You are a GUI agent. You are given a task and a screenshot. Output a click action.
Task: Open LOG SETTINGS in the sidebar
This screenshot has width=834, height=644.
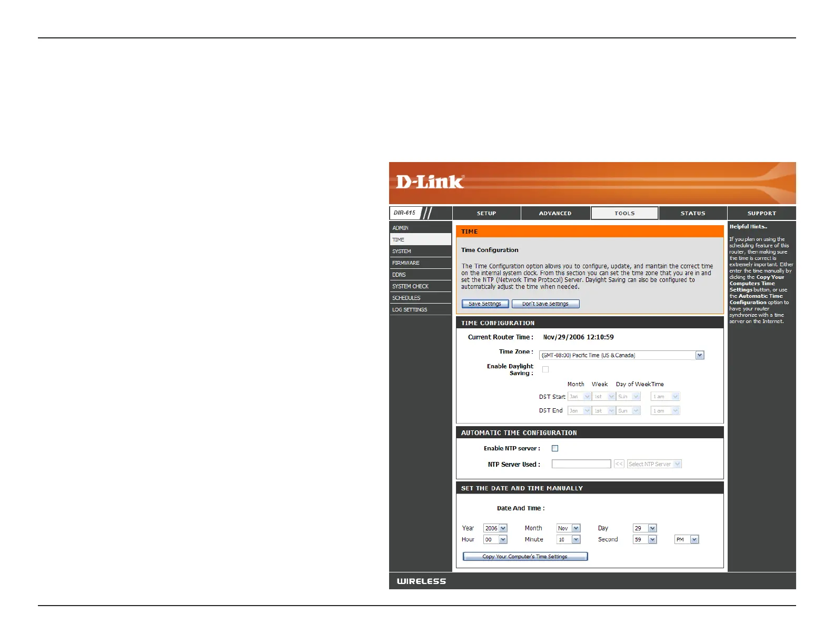(x=421, y=309)
